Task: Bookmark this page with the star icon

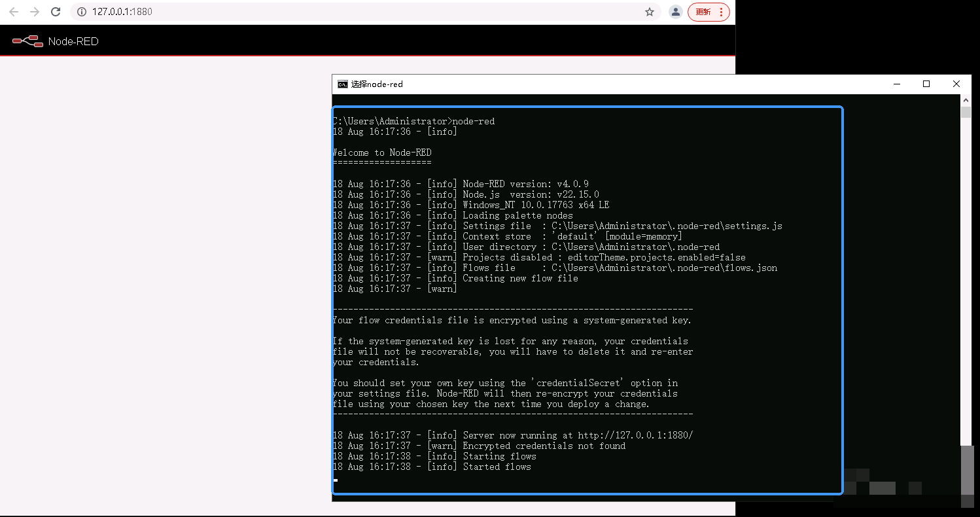Action: pos(650,12)
